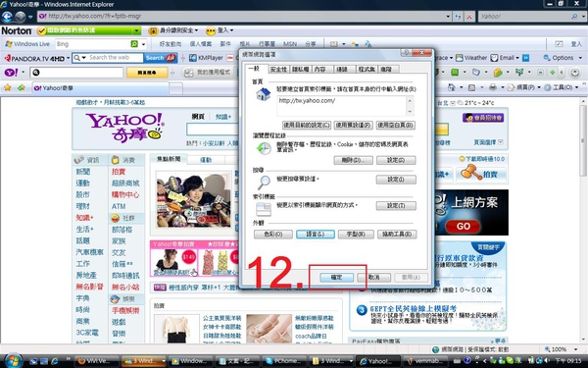Select the Yahoo!奇摩 browser tab

click(x=100, y=88)
